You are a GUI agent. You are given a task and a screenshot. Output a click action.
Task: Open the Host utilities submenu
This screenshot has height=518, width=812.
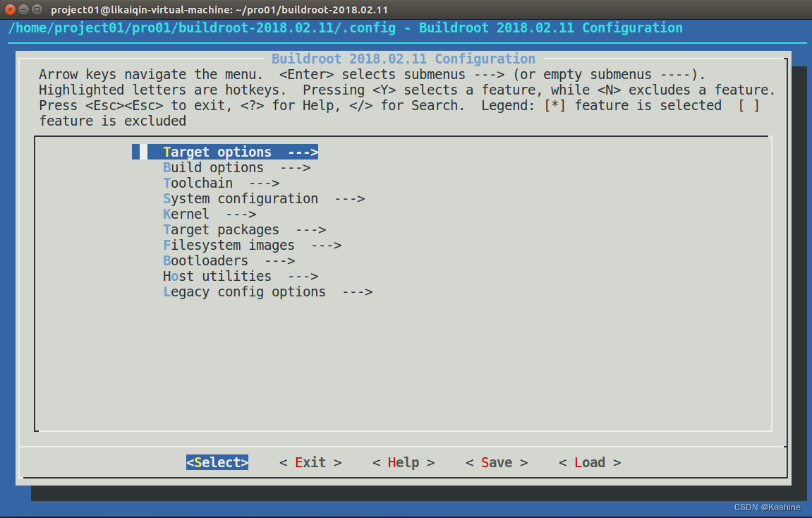click(x=217, y=276)
